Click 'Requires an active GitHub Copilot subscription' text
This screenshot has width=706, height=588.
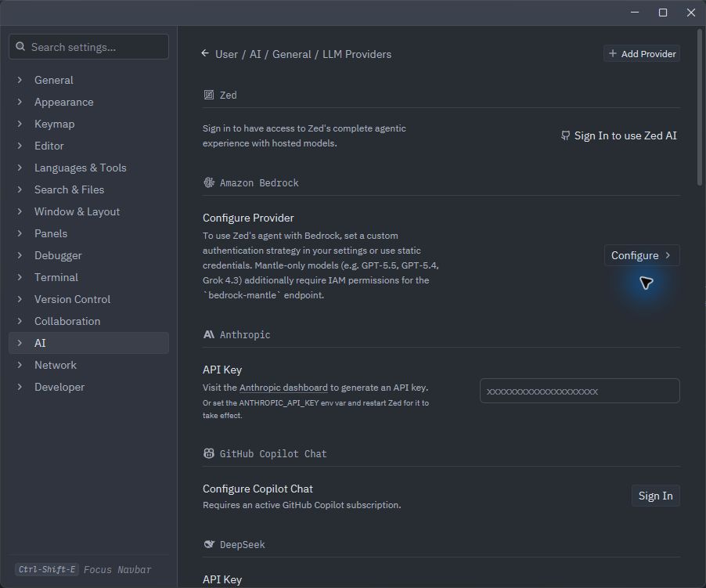tap(301, 505)
